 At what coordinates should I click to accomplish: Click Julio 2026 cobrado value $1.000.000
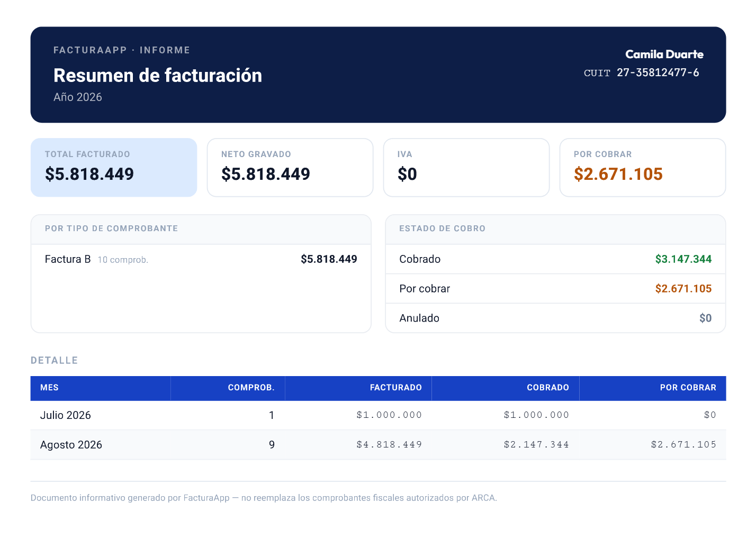[536, 415]
